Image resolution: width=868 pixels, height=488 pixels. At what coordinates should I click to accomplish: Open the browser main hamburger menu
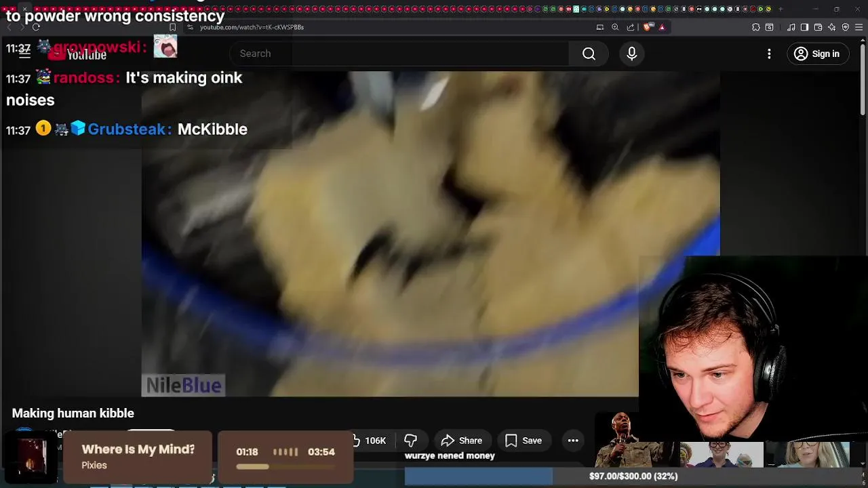click(859, 27)
